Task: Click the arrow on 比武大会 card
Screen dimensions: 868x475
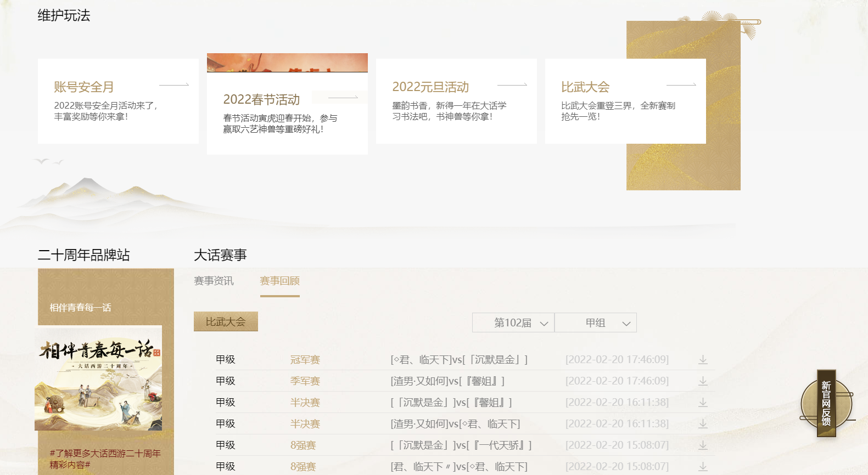Action: (x=681, y=85)
